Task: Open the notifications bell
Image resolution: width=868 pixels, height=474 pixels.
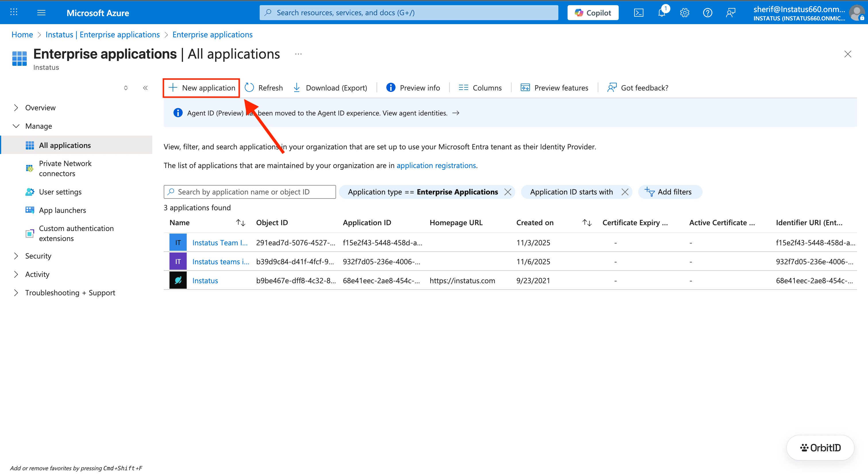Action: [x=662, y=13]
